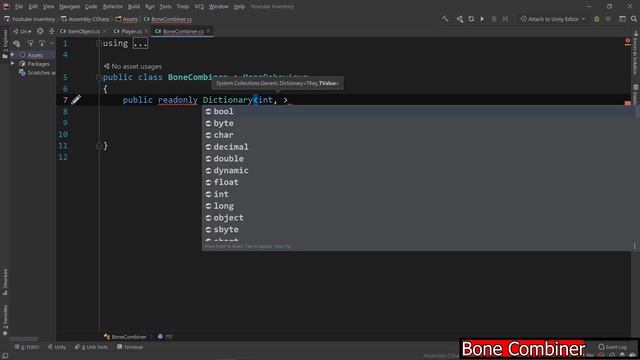Open the Edit menu

[x=33, y=7]
